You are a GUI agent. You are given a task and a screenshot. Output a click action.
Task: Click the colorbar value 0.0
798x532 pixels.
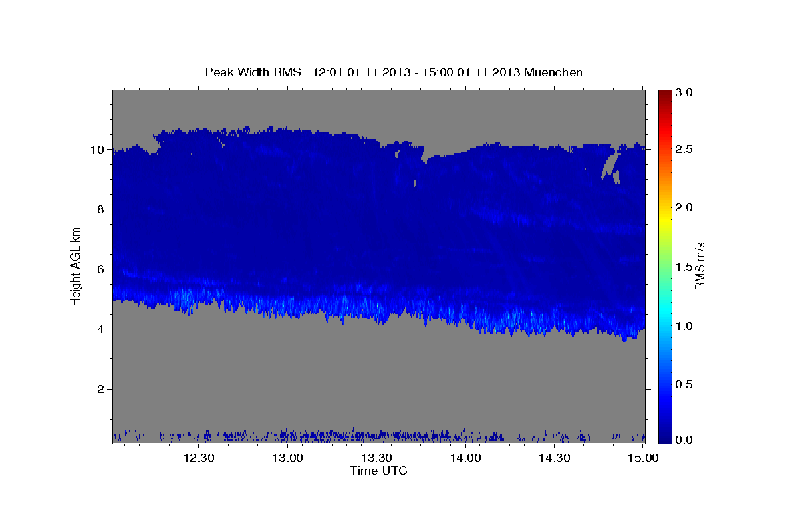[684, 440]
